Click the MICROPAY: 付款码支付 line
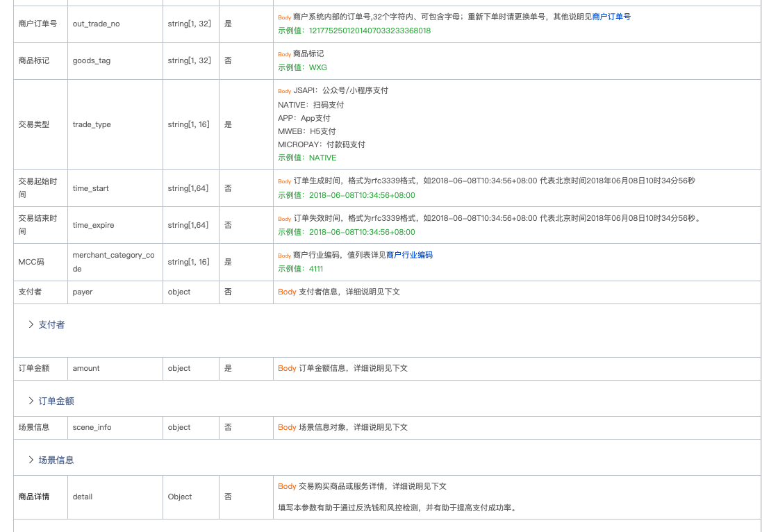This screenshot has height=532, width=762. [322, 144]
